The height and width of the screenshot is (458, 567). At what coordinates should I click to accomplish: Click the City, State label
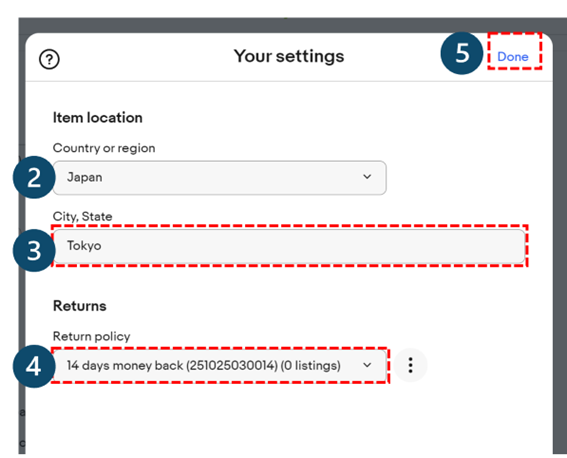coord(82,217)
